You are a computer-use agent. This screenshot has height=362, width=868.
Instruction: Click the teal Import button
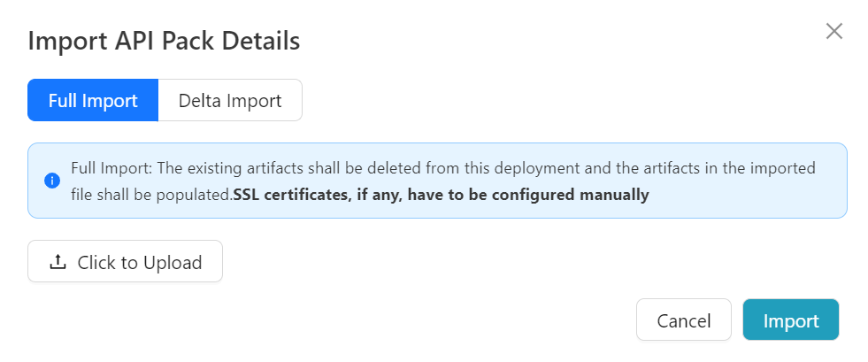(790, 320)
